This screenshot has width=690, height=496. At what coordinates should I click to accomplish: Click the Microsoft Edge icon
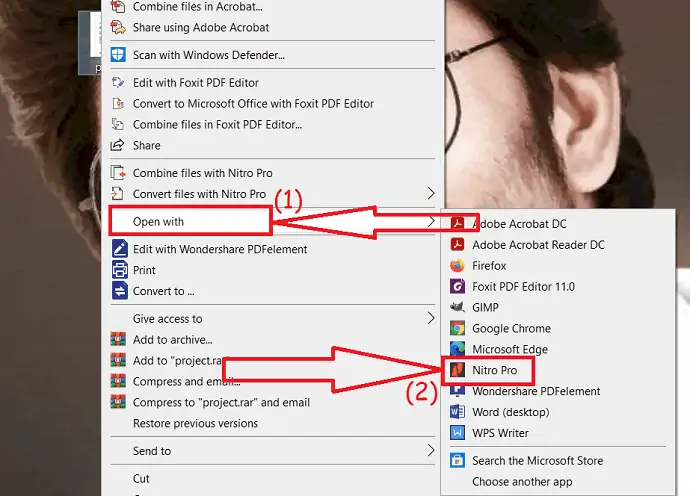tap(457, 349)
